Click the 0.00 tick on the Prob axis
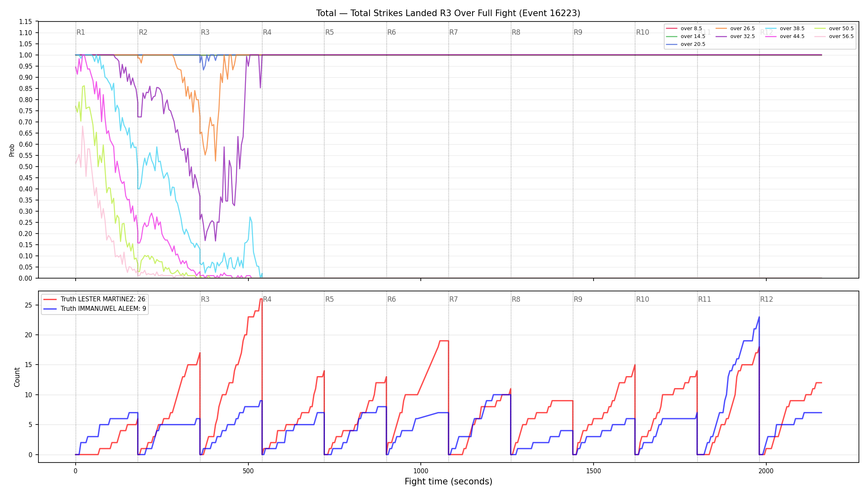 point(25,278)
